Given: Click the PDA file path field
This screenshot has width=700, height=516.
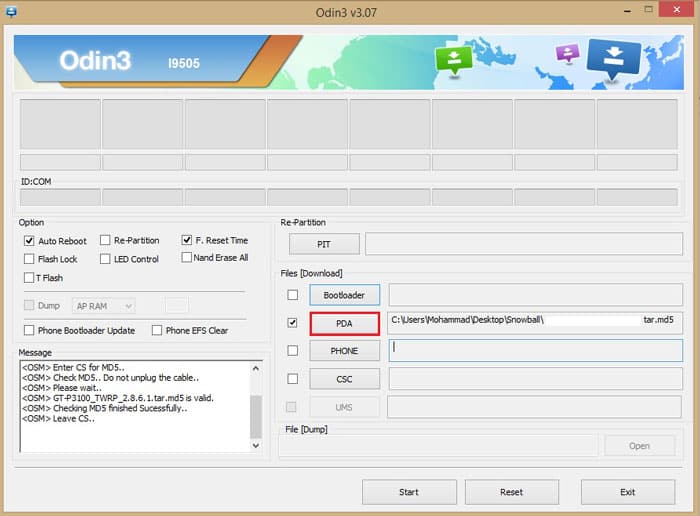Looking at the screenshot, I should [x=535, y=322].
